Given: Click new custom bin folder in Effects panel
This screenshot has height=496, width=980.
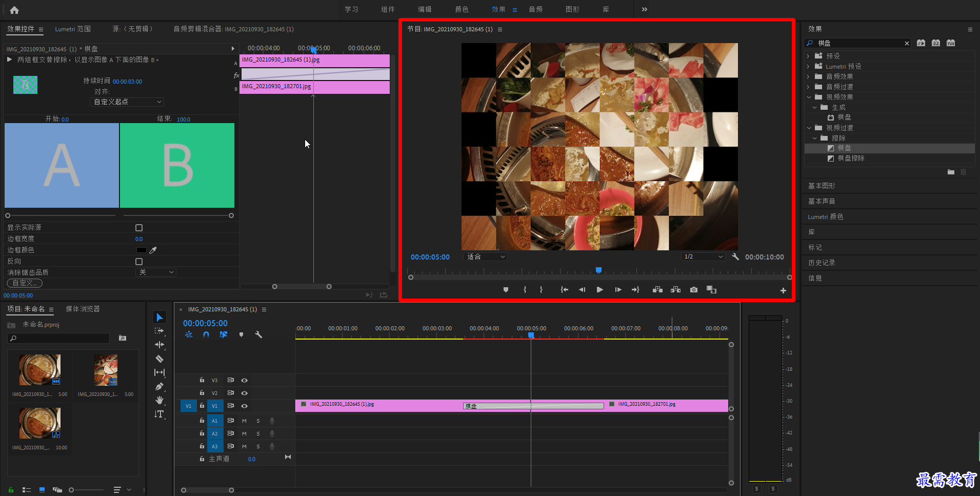Looking at the screenshot, I should click(x=951, y=172).
